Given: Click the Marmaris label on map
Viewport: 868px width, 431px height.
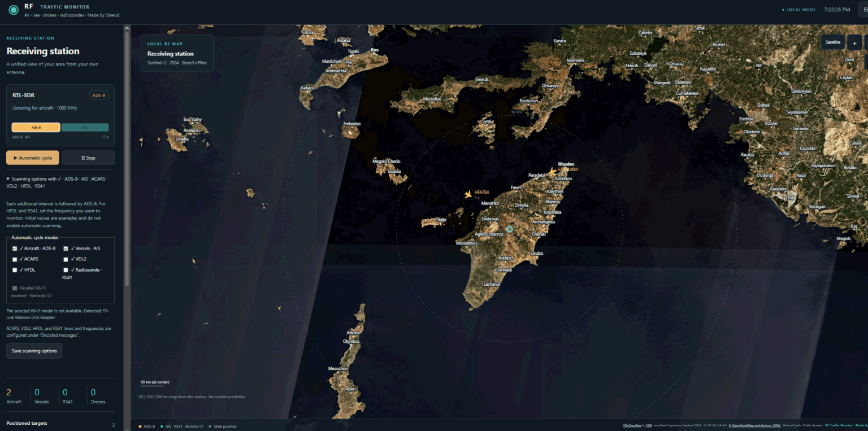Looking at the screenshot, I should [575, 60].
